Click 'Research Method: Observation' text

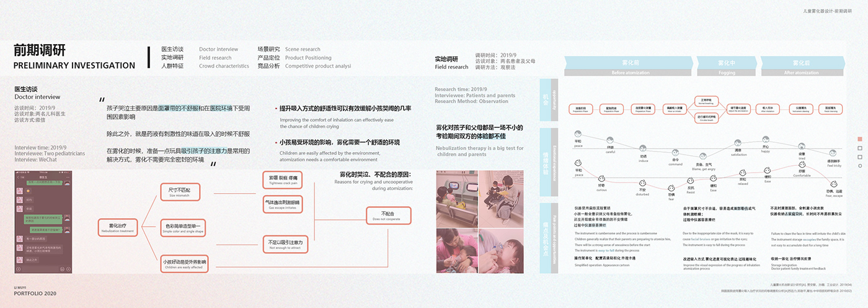point(472,101)
